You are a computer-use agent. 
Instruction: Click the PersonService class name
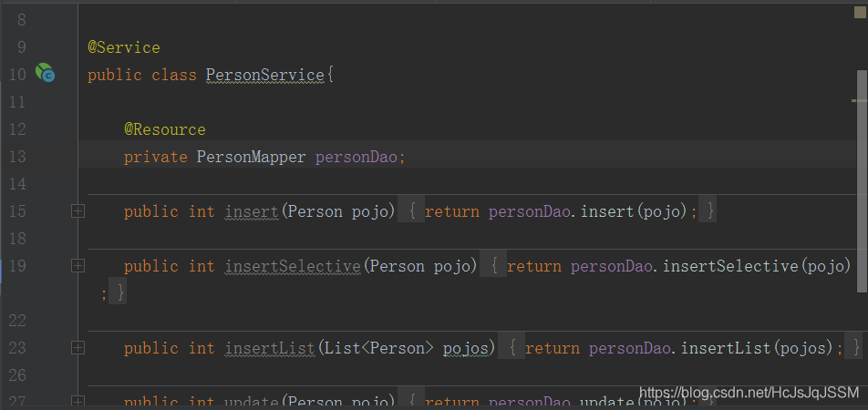(264, 75)
